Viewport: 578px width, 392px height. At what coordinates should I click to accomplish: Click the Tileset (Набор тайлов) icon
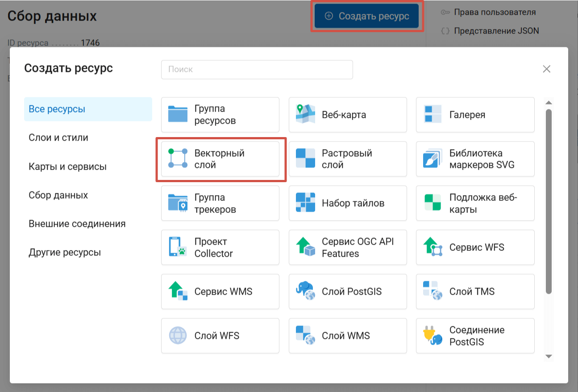point(305,203)
